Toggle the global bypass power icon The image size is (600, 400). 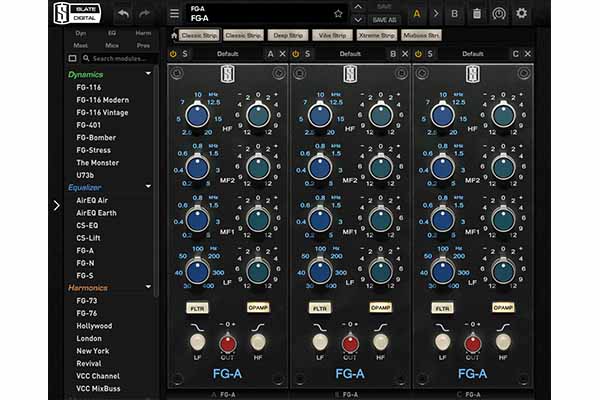[499, 14]
